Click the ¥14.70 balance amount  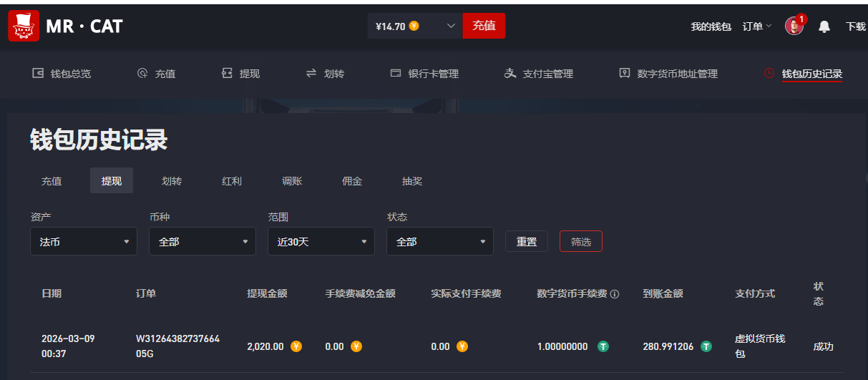tap(391, 26)
